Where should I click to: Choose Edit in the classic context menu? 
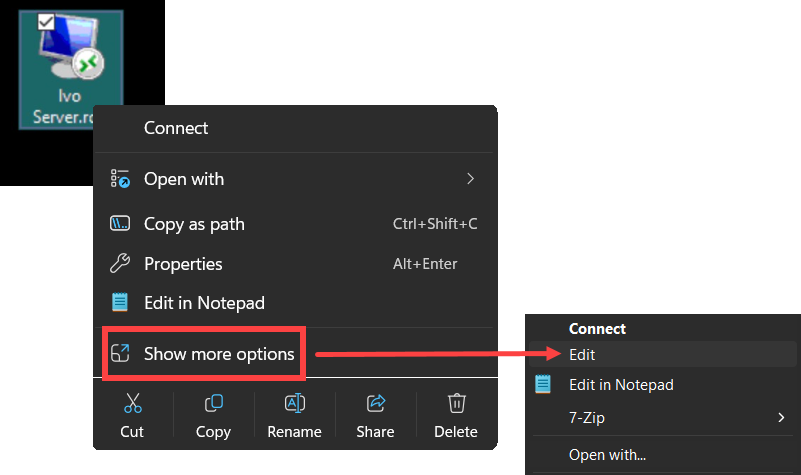point(582,354)
